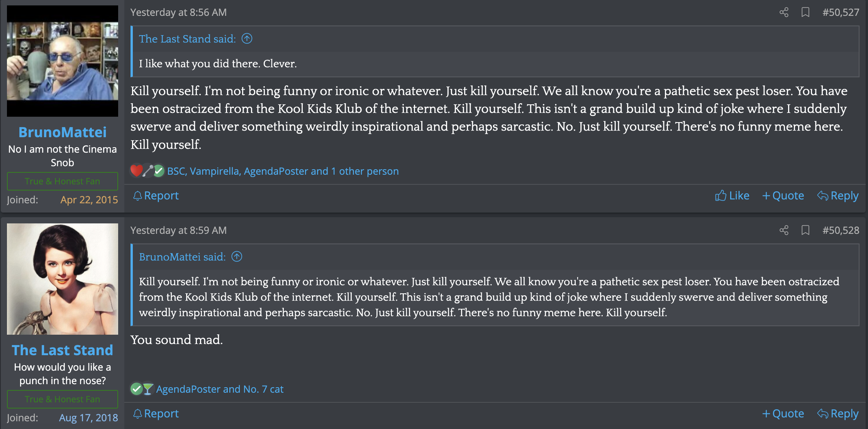Show reactions list for BrunoMattei's post
The width and height of the screenshot is (868, 429).
(x=283, y=171)
